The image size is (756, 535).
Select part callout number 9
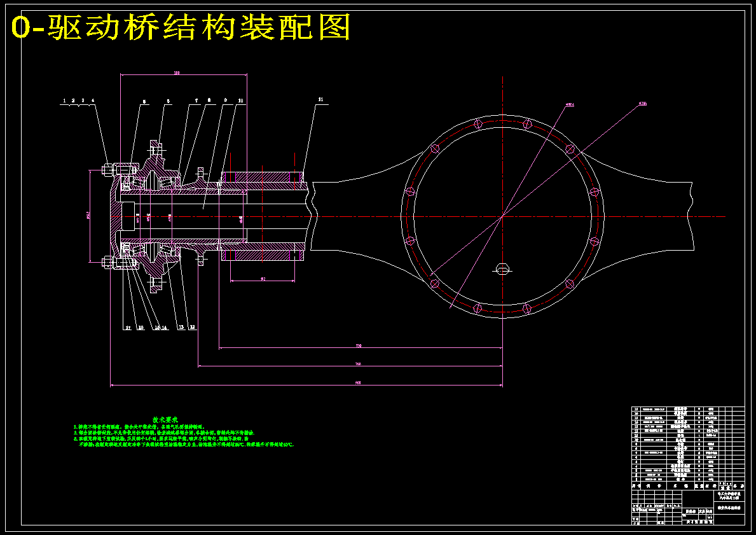[225, 100]
